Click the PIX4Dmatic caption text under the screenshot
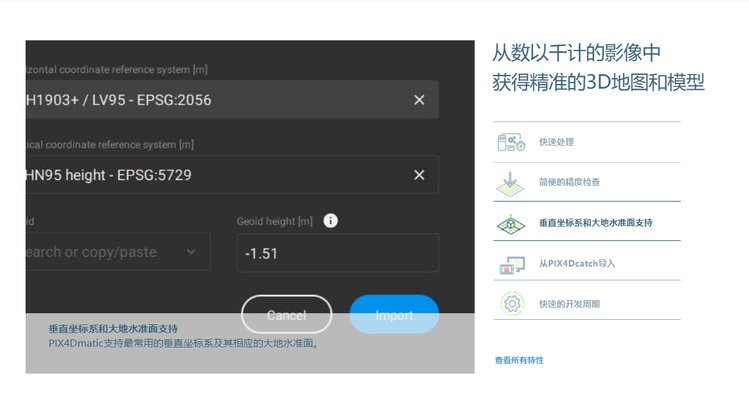The width and height of the screenshot is (749, 415). coord(183,343)
